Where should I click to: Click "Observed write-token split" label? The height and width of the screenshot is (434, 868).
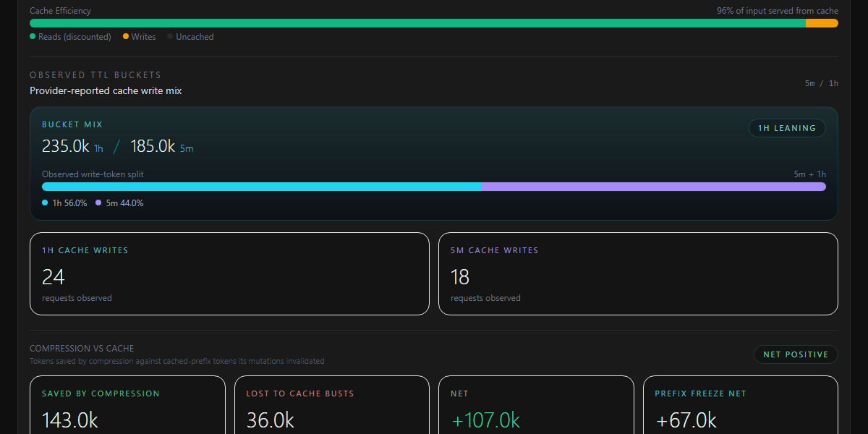pos(93,174)
